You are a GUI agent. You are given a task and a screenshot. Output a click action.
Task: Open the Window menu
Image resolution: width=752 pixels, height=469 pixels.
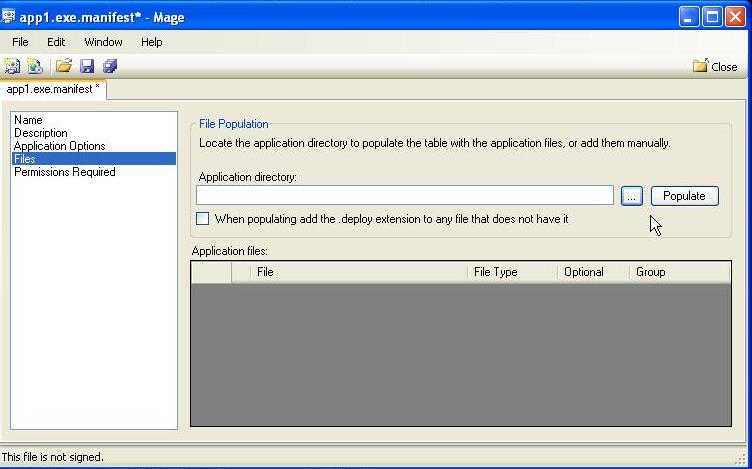[x=103, y=42]
